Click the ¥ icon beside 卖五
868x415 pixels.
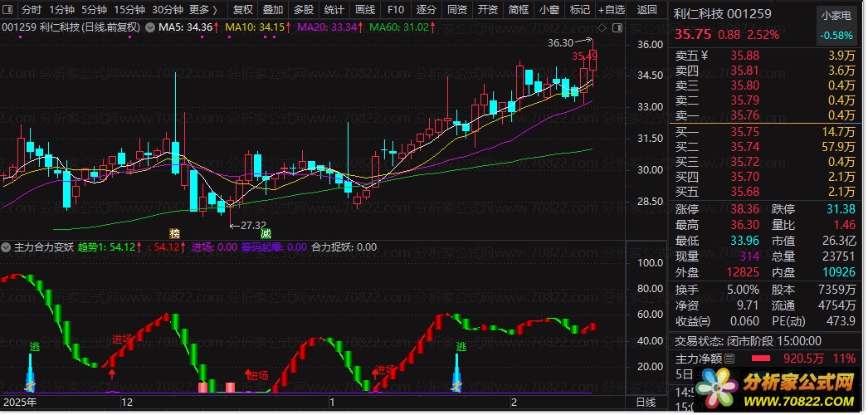705,56
